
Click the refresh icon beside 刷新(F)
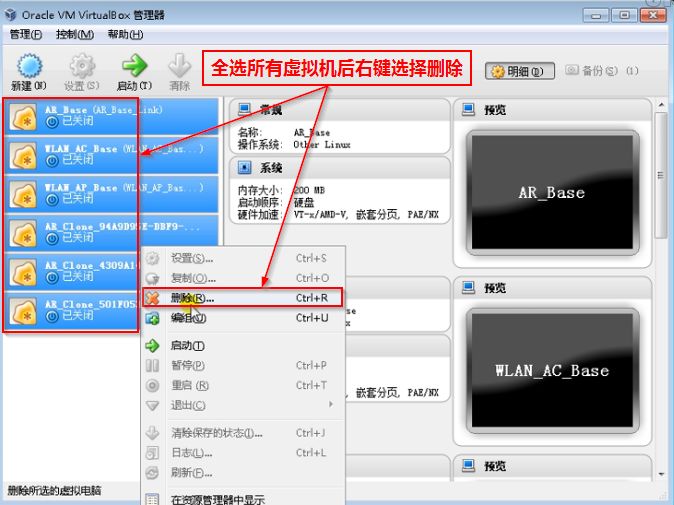click(153, 473)
